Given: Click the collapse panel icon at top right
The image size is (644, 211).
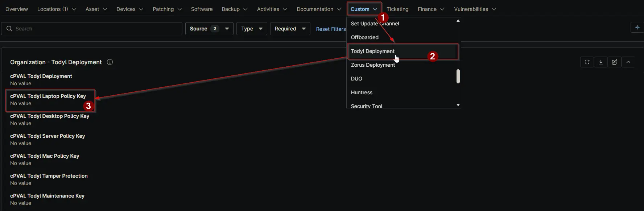Looking at the screenshot, I should tap(637, 27).
